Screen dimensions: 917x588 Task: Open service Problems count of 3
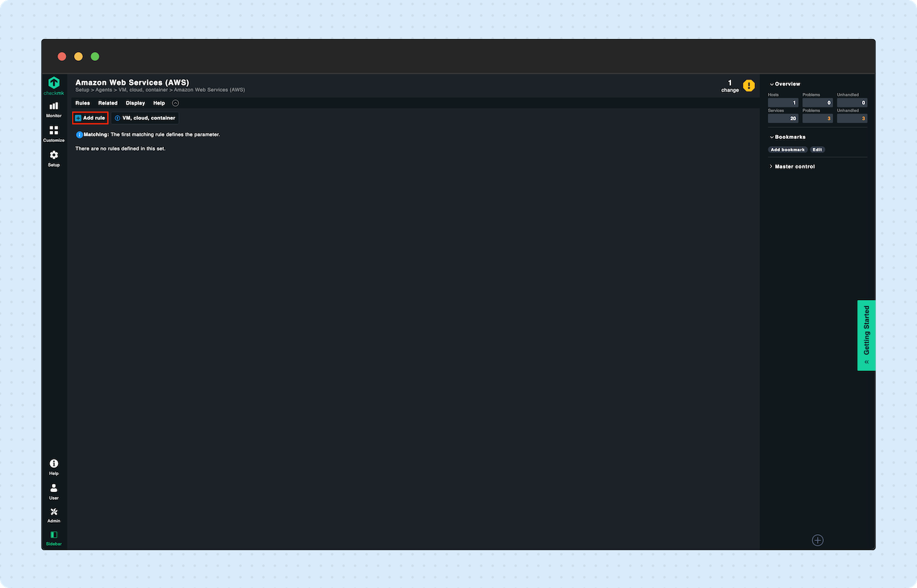[x=817, y=119]
